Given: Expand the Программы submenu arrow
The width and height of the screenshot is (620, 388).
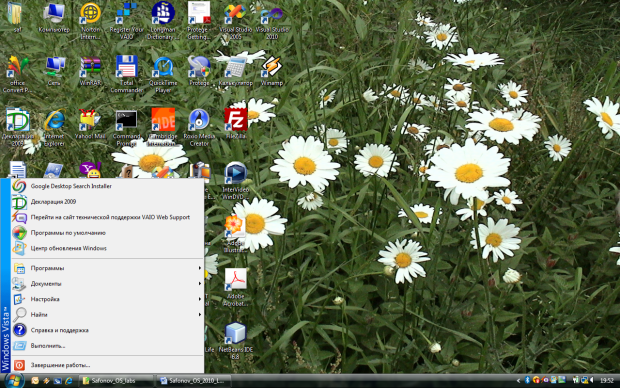Looking at the screenshot, I should (200, 268).
